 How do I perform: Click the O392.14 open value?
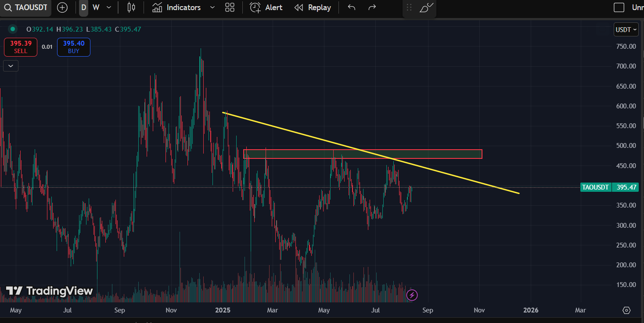[40, 29]
